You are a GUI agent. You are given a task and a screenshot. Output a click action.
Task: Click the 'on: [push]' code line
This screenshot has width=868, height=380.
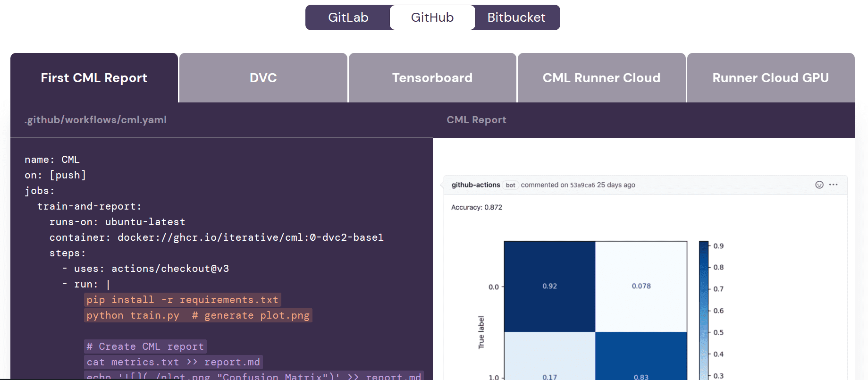tap(55, 175)
